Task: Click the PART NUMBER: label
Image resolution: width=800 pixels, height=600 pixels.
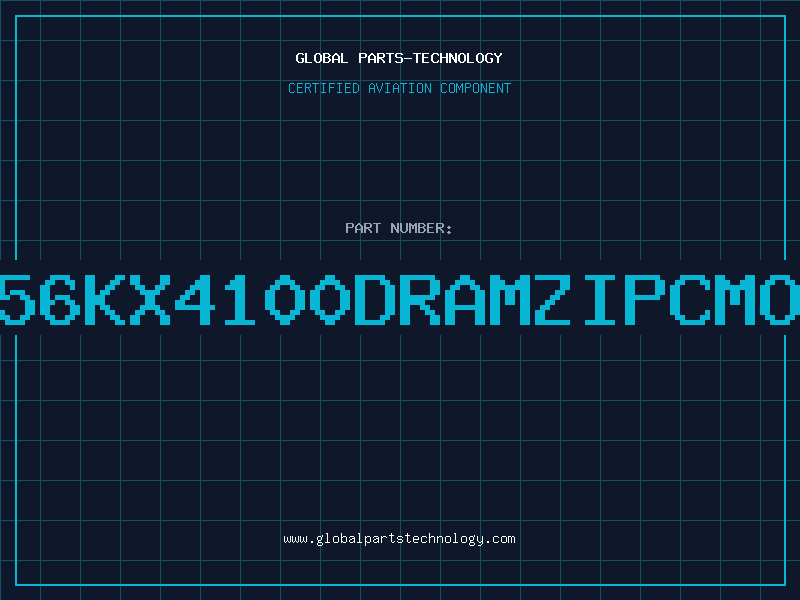Action: (x=399, y=228)
